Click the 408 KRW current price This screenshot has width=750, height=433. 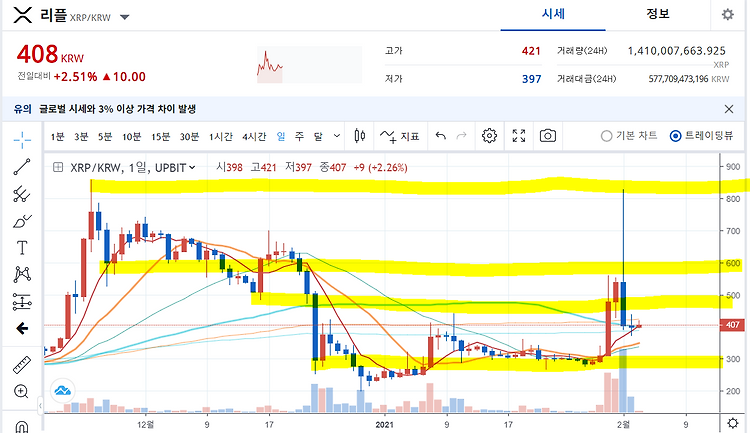(x=50, y=55)
